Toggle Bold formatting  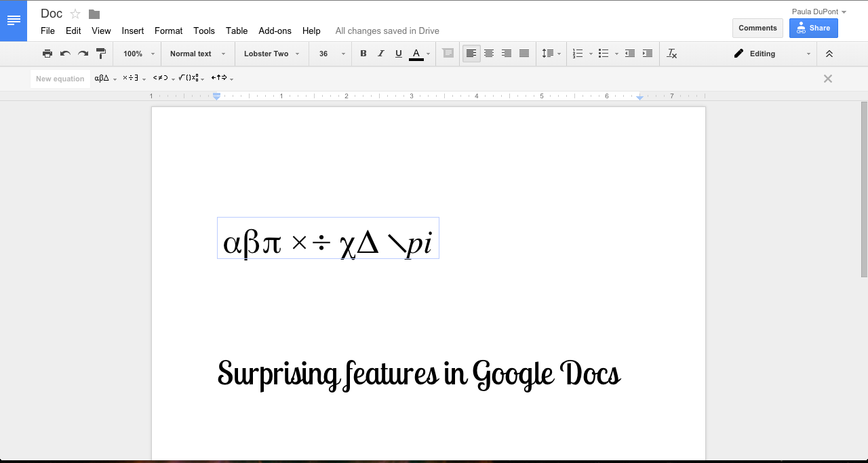[x=363, y=54]
